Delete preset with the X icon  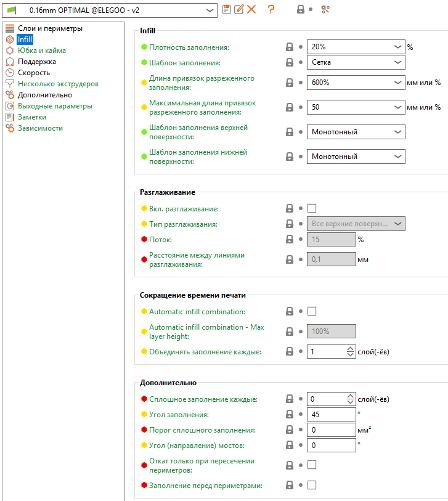tap(251, 9)
